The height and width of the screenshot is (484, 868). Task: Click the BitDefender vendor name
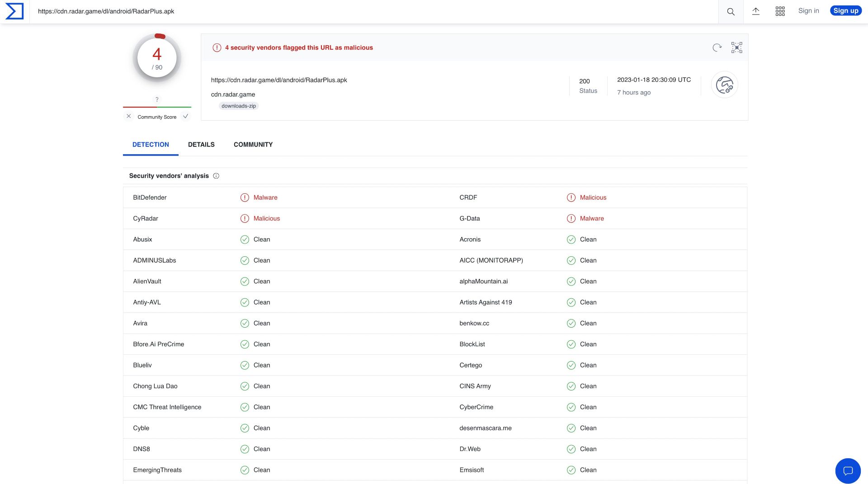point(150,197)
